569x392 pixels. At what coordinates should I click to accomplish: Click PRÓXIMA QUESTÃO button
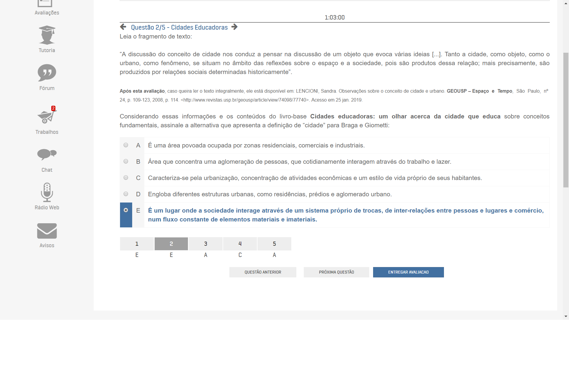[336, 272]
